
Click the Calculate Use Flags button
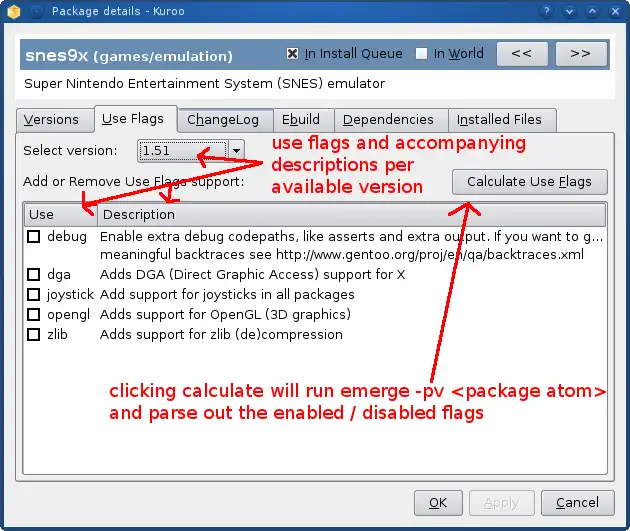530,182
